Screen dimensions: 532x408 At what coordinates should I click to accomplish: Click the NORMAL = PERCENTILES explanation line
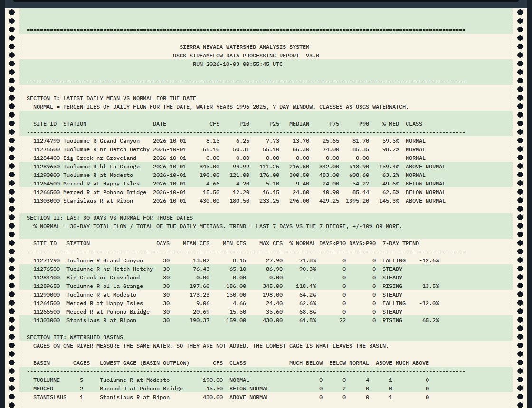pyautogui.click(x=221, y=107)
